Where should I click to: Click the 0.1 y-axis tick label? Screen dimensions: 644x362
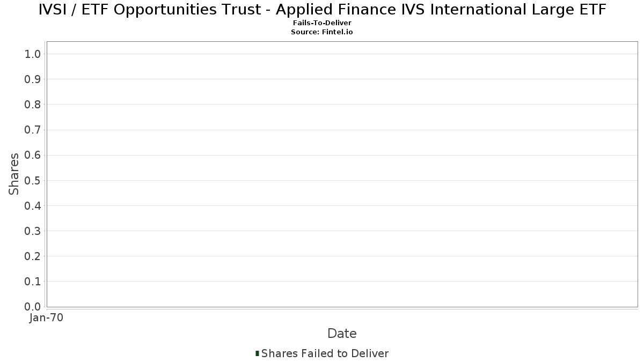[33, 282]
